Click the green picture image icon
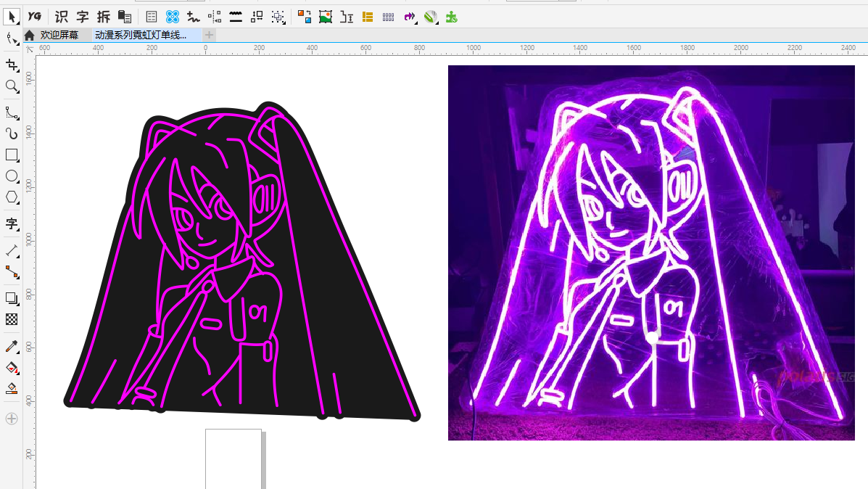This screenshot has width=868, height=489. [x=326, y=17]
